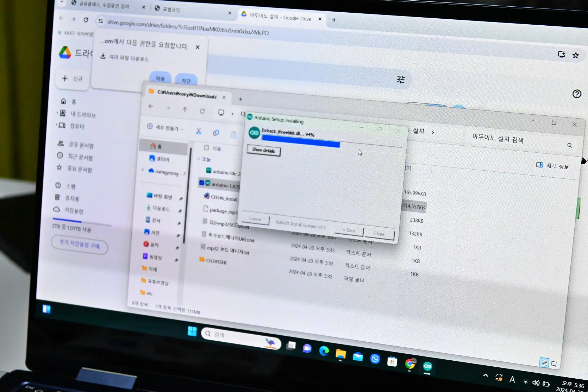Click 신규 new button in Drive

[x=73, y=78]
